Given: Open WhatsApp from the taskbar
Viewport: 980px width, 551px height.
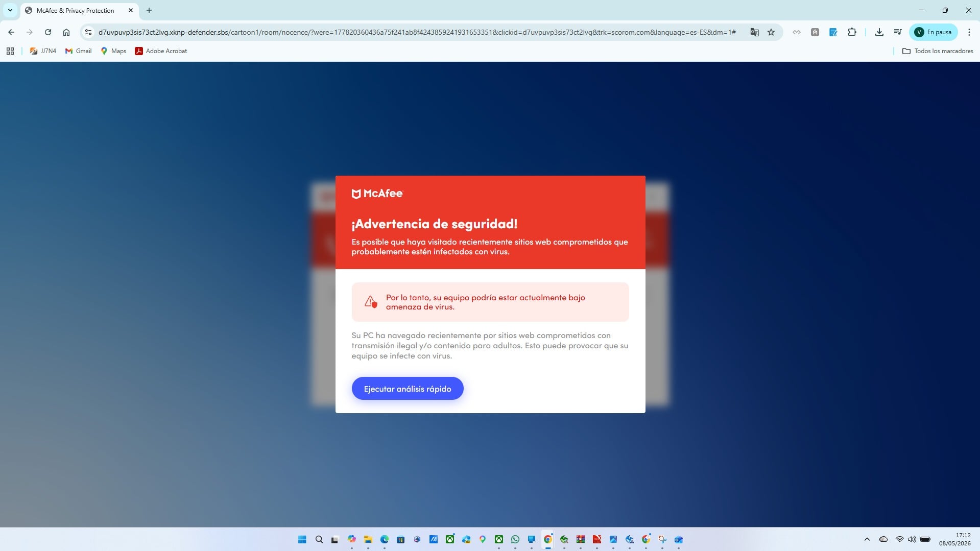Looking at the screenshot, I should point(515,539).
